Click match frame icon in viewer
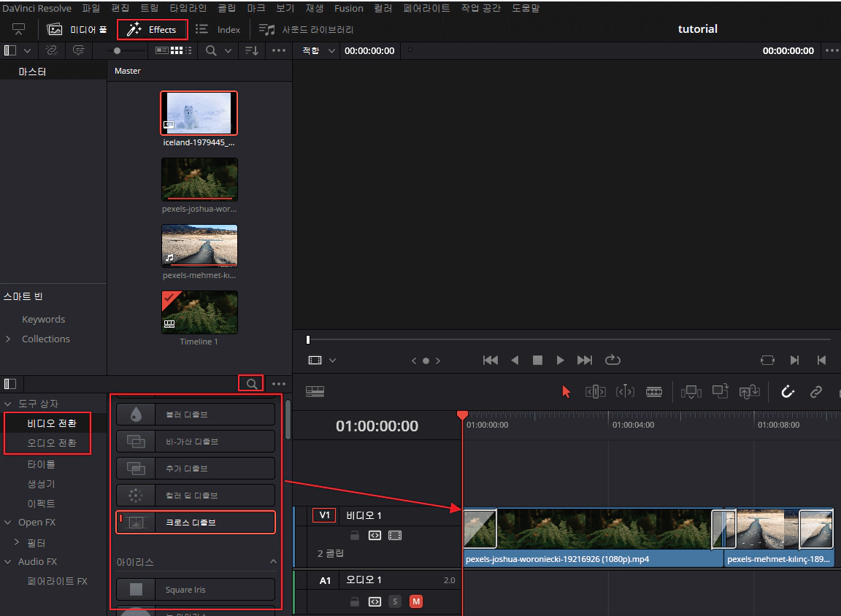The height and width of the screenshot is (616, 841). click(x=767, y=361)
